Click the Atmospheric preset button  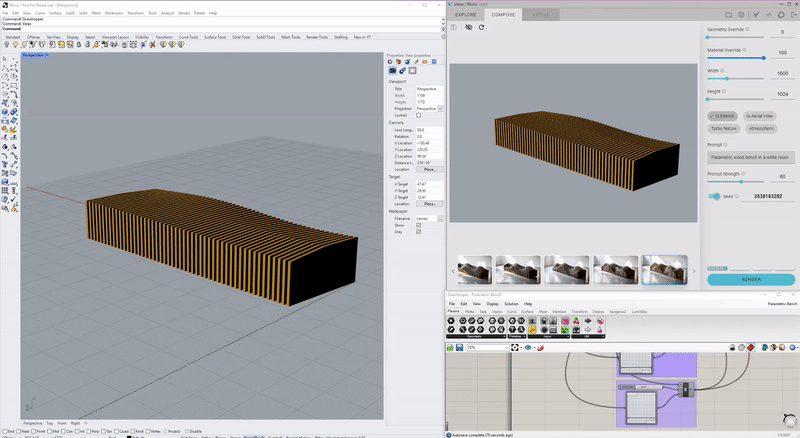pos(761,128)
